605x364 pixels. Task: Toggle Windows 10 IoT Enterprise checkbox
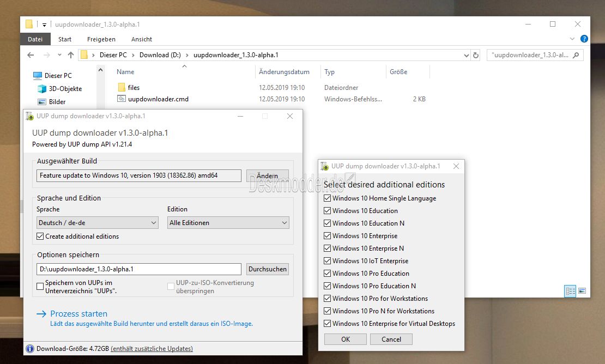click(x=327, y=261)
